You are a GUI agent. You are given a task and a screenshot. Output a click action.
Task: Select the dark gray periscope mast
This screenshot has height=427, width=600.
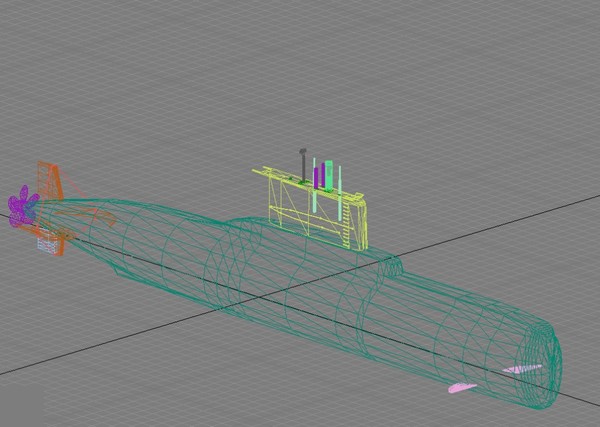(x=303, y=165)
